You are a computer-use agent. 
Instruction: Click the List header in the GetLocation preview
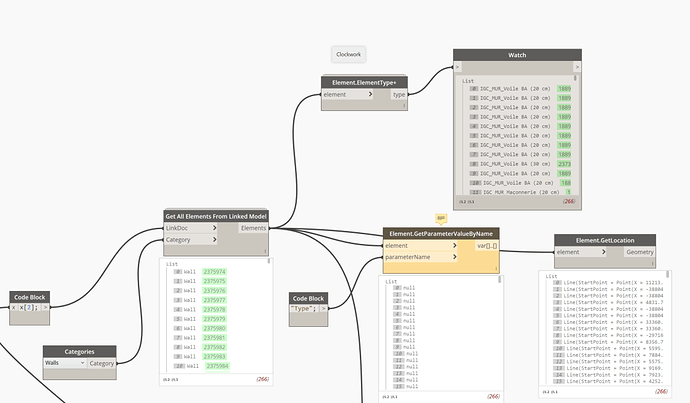(x=551, y=276)
